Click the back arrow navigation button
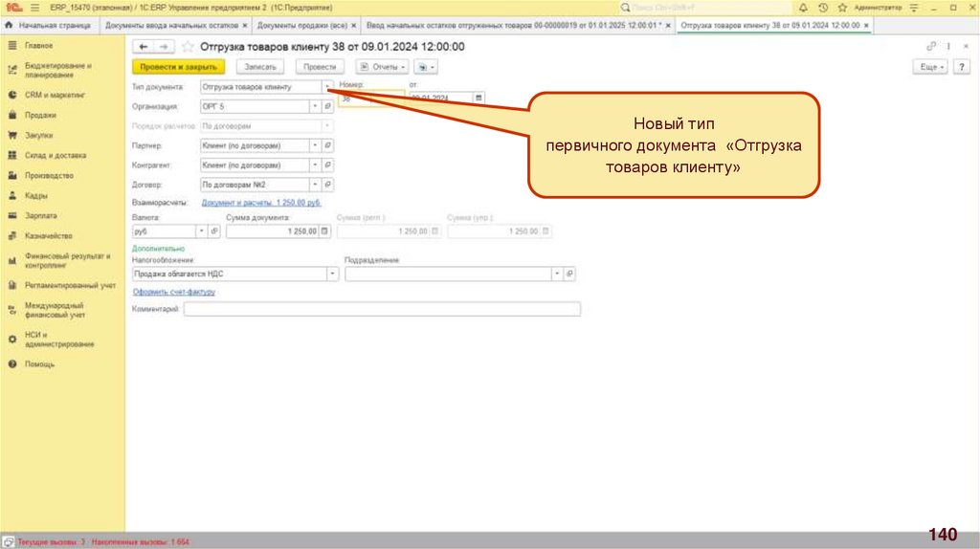Viewport: 980px width, 549px height. pyautogui.click(x=144, y=47)
